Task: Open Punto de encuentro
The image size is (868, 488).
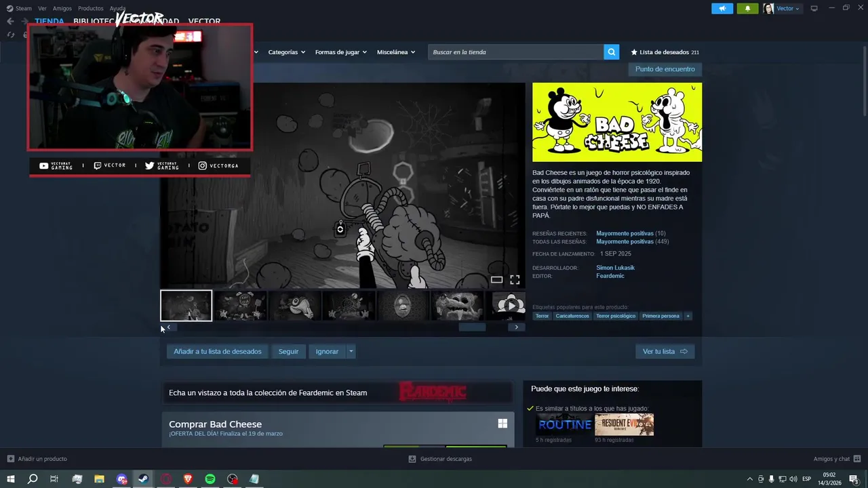Action: pyautogui.click(x=665, y=69)
